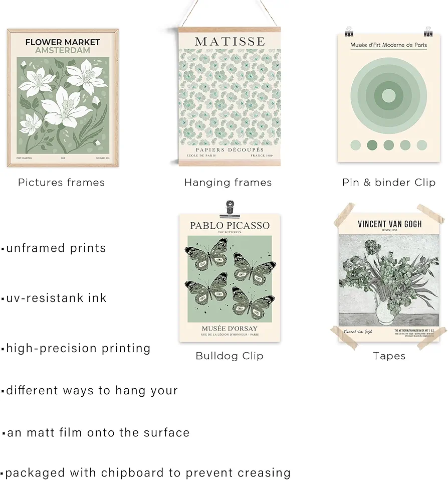Click the "Hanging frames" caption

pyautogui.click(x=228, y=183)
